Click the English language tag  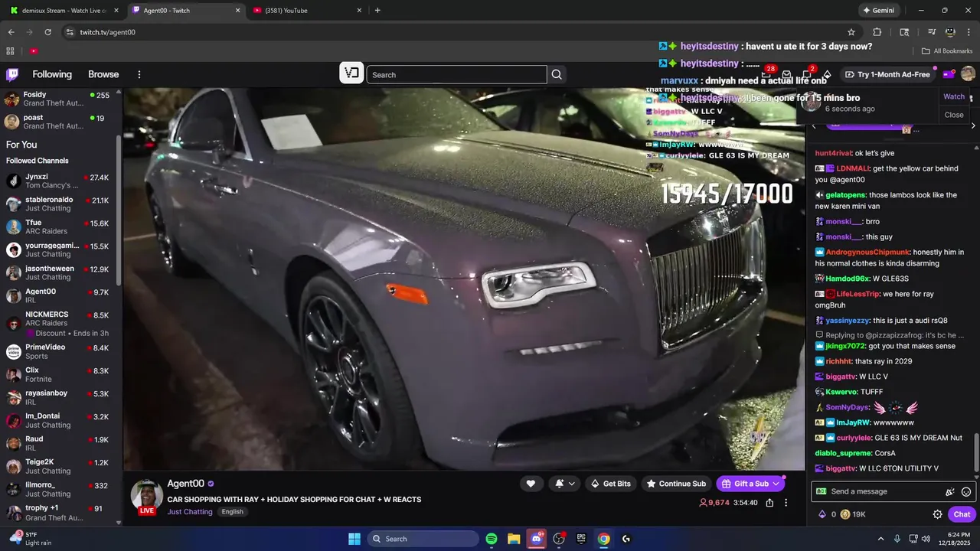232,512
